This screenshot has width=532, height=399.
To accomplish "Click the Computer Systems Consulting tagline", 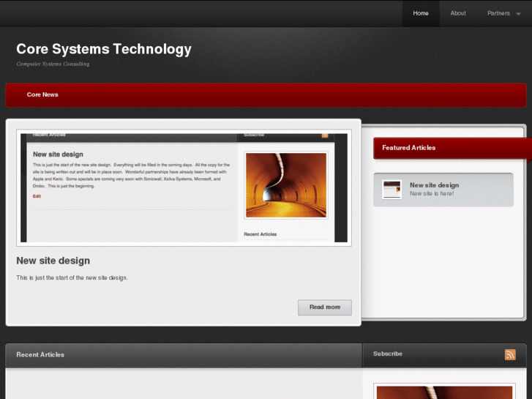I will 53,64.
